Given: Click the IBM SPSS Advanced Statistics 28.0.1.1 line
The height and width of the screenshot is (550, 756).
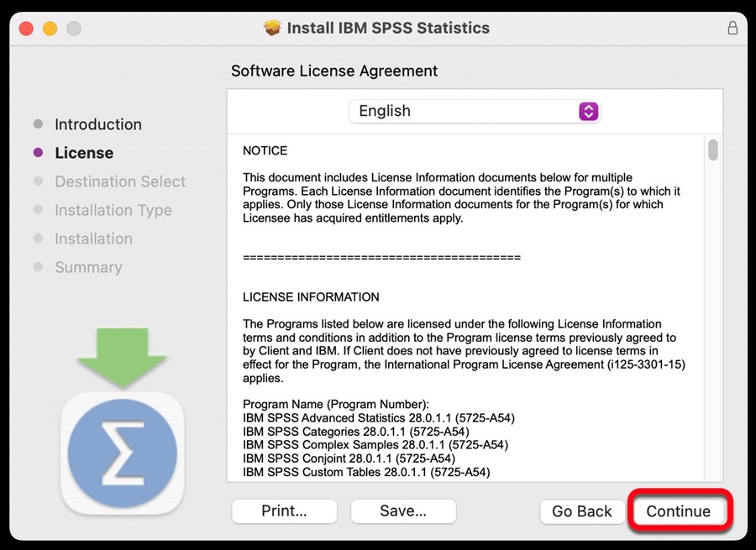Looking at the screenshot, I should [x=379, y=418].
